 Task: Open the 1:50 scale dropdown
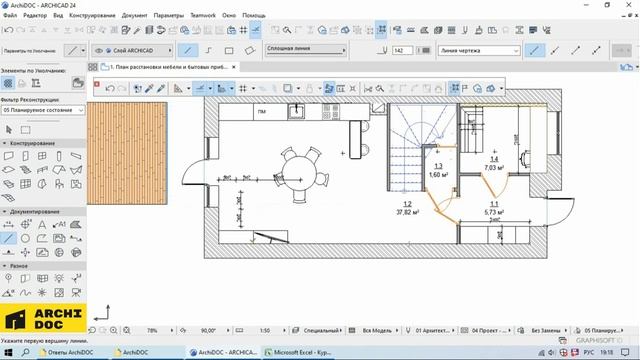tap(265, 330)
